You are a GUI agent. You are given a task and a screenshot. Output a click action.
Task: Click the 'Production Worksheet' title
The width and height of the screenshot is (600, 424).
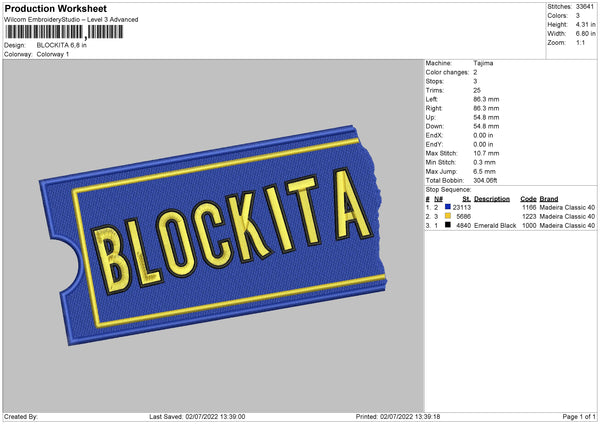(x=55, y=8)
